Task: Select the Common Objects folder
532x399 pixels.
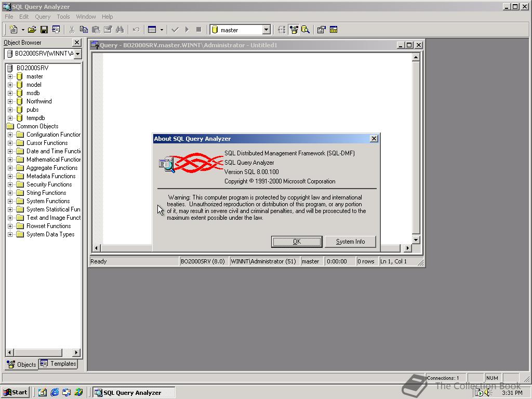Action: click(37, 126)
